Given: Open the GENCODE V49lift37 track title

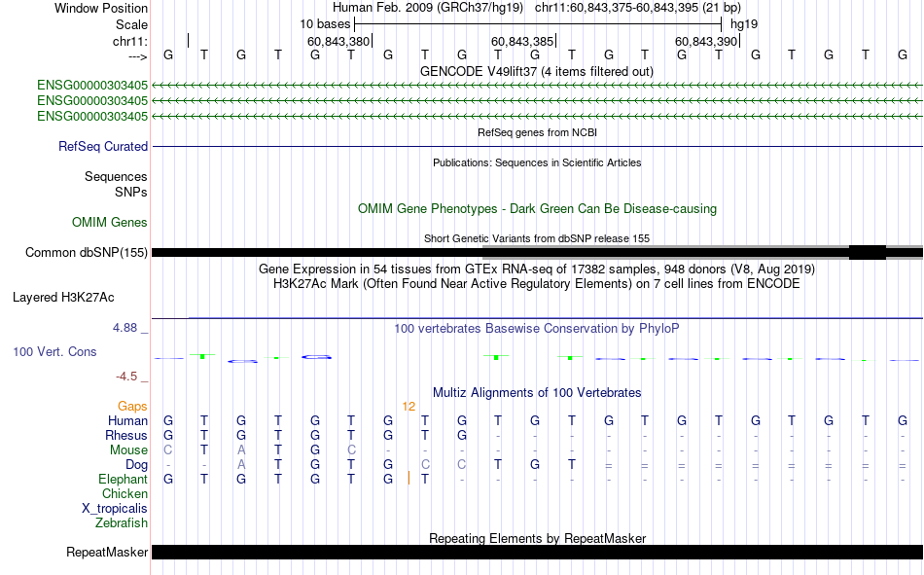Looking at the screenshot, I should click(x=536, y=71).
